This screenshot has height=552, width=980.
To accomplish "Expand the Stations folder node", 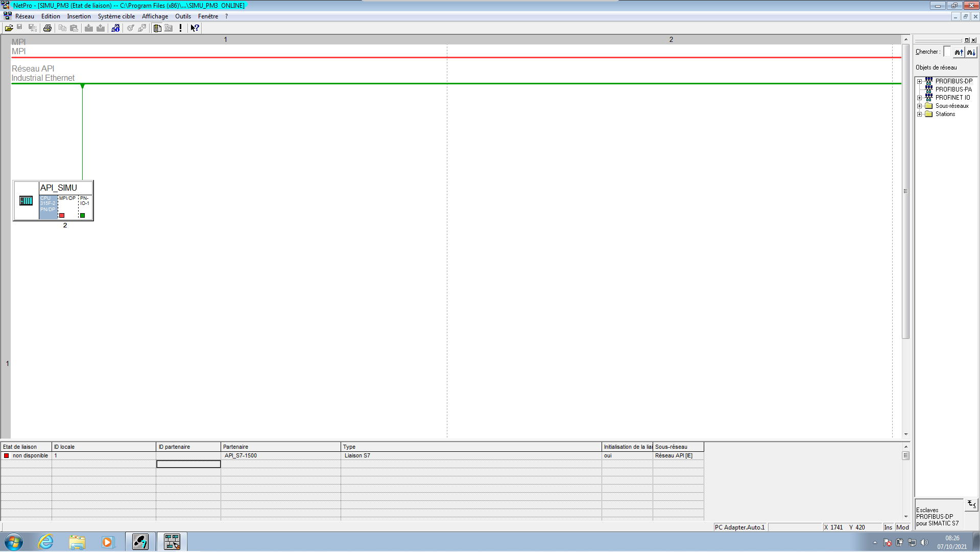I will (919, 114).
